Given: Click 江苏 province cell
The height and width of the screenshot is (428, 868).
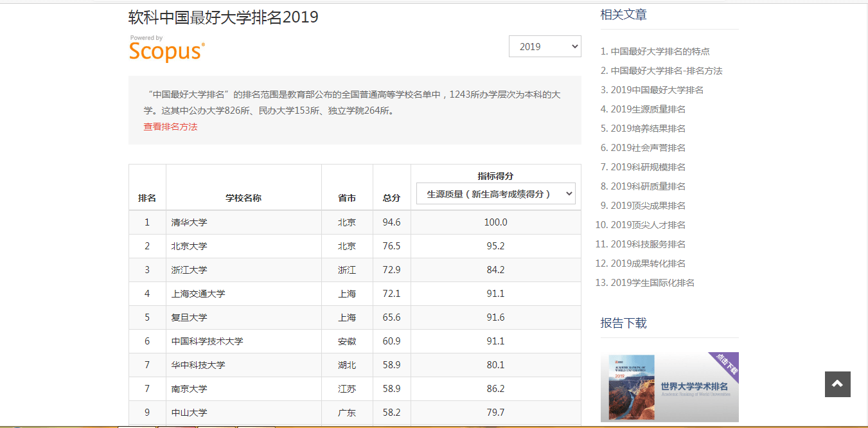Looking at the screenshot, I should [347, 389].
